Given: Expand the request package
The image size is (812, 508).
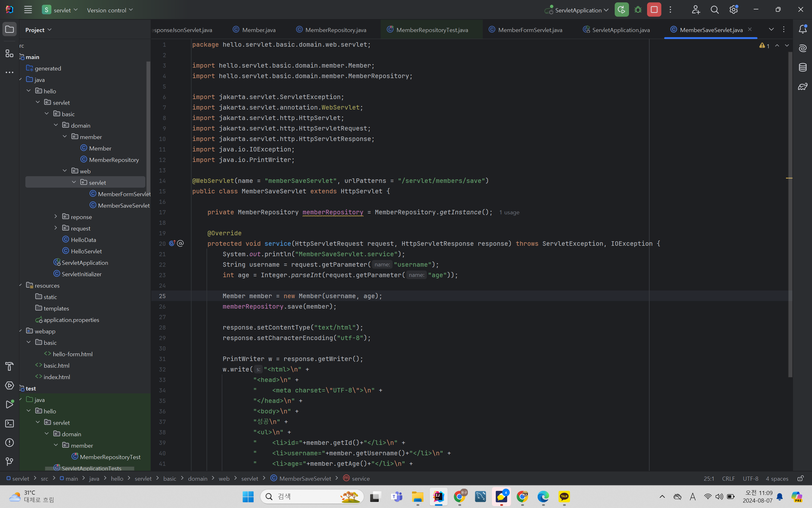Looking at the screenshot, I should (56, 228).
